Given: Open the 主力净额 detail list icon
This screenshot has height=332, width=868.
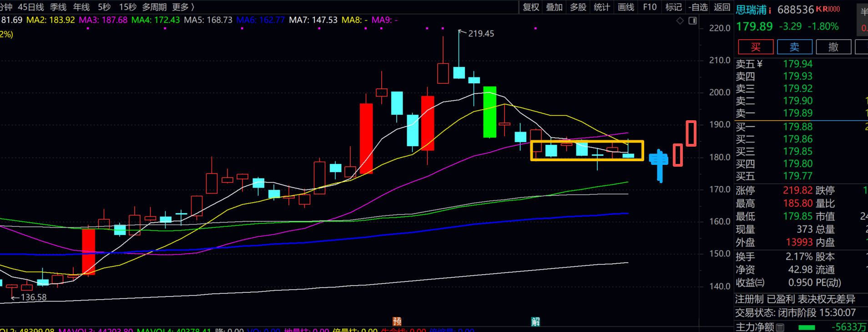Looking at the screenshot, I should tap(780, 327).
